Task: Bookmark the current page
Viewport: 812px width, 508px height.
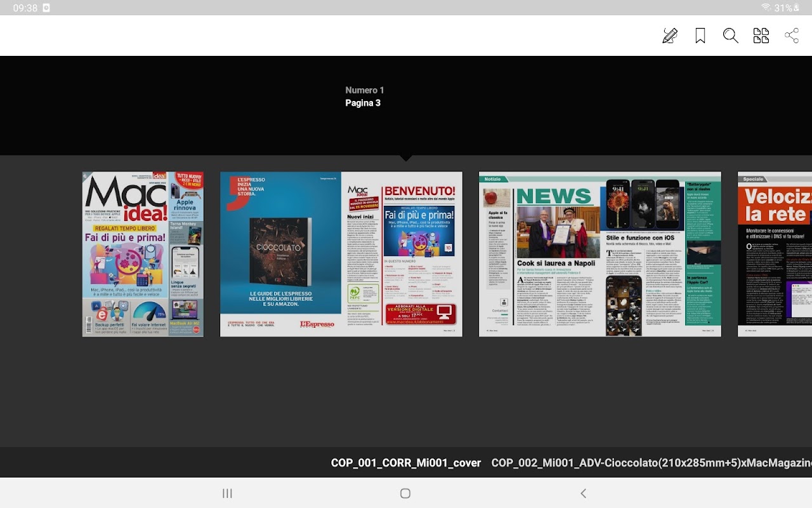Action: pos(700,36)
